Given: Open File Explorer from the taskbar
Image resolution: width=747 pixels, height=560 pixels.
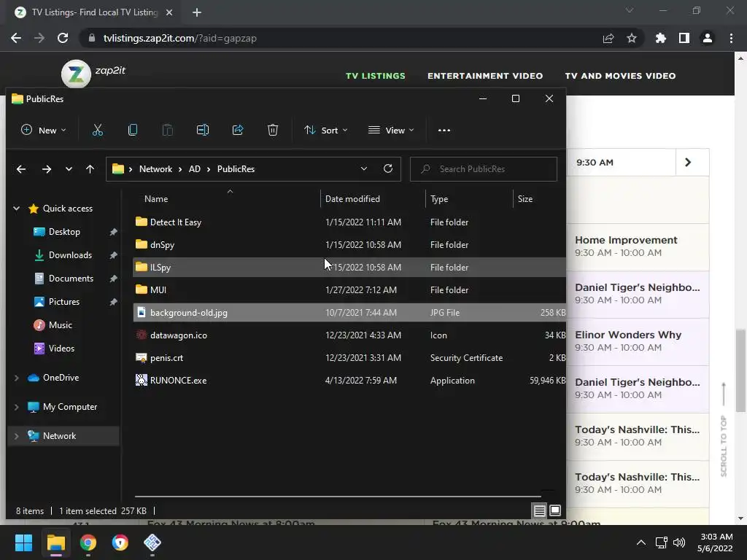Looking at the screenshot, I should 55,542.
